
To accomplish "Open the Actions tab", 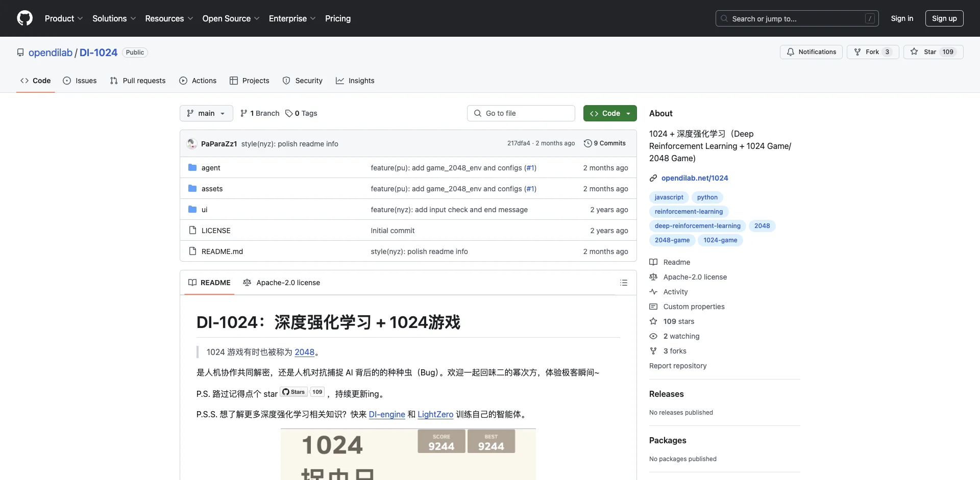I will pyautogui.click(x=198, y=81).
